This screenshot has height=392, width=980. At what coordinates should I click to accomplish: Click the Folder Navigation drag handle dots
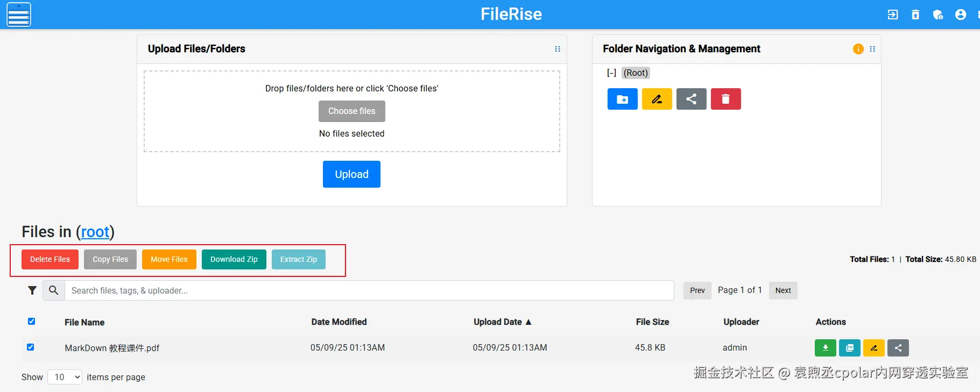pyautogui.click(x=872, y=49)
